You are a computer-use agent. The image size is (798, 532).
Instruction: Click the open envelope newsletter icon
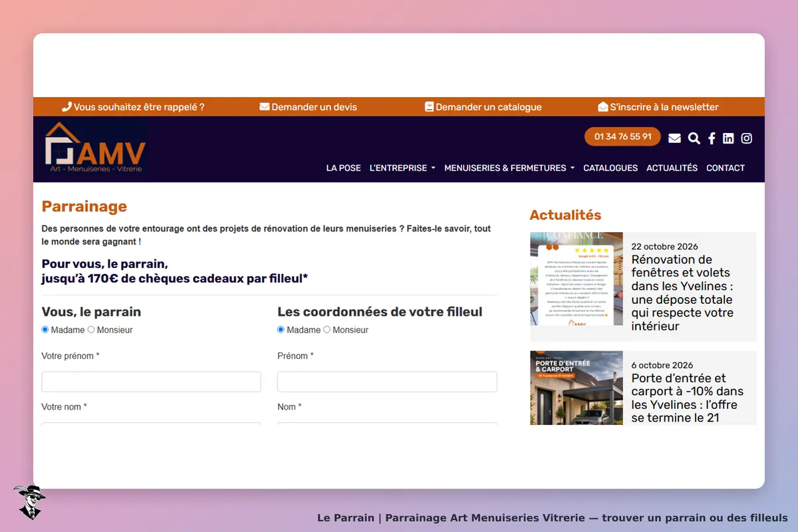[603, 107]
